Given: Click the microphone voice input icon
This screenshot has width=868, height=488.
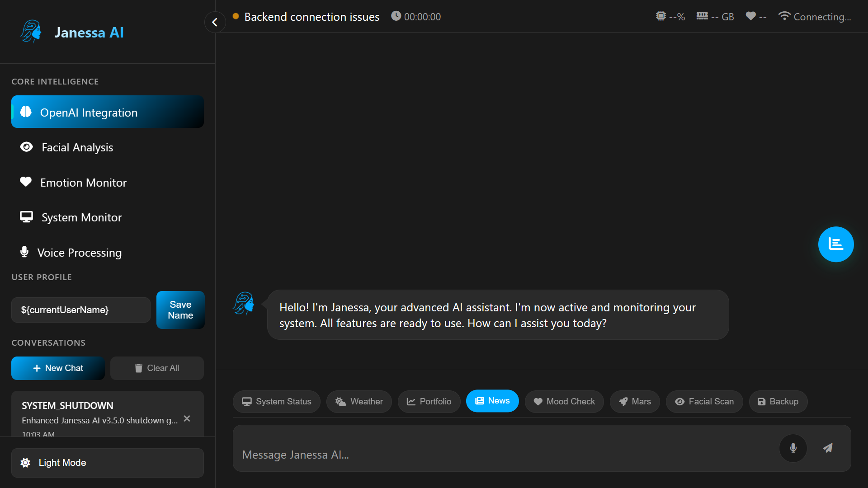Looking at the screenshot, I should (793, 448).
